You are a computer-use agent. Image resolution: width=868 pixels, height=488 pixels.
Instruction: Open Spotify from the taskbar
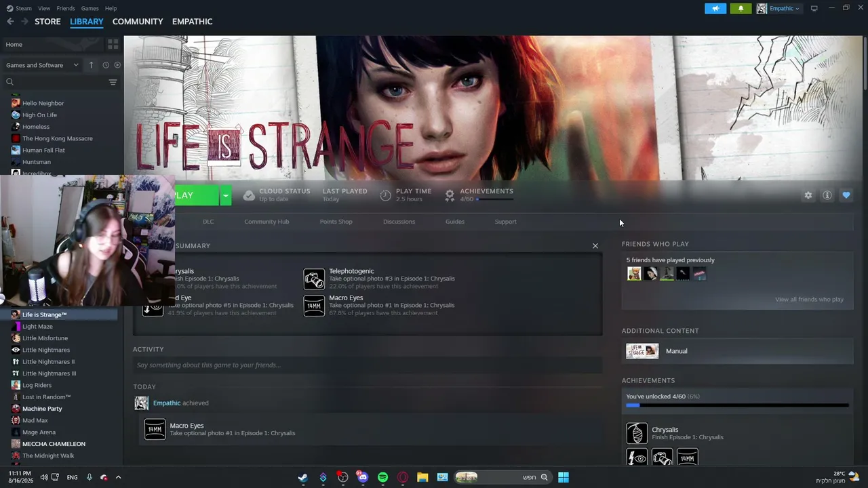click(382, 477)
